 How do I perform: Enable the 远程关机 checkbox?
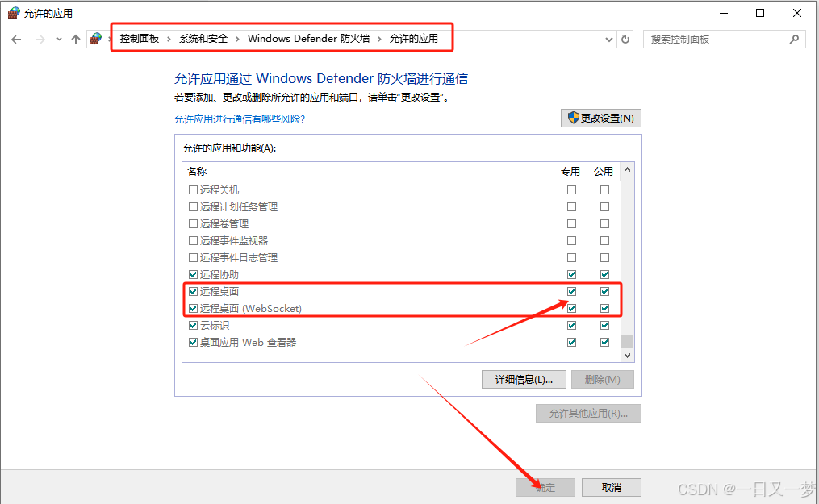click(x=194, y=190)
